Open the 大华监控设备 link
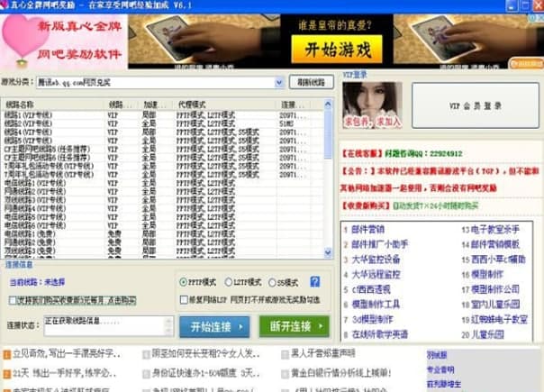The image size is (544, 392). pos(376,260)
